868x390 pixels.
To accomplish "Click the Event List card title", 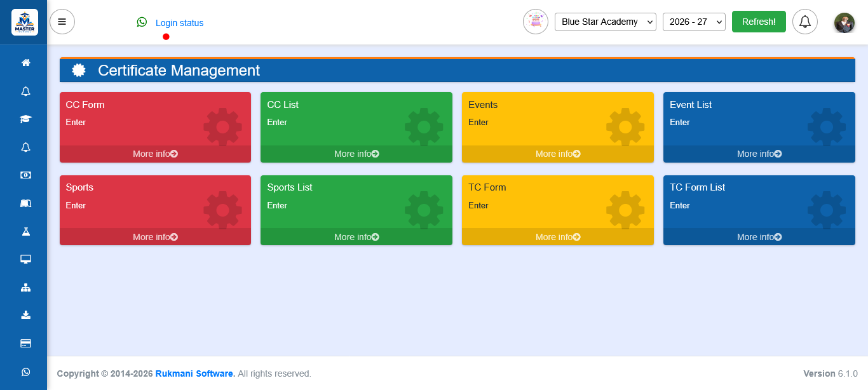I will 691,105.
